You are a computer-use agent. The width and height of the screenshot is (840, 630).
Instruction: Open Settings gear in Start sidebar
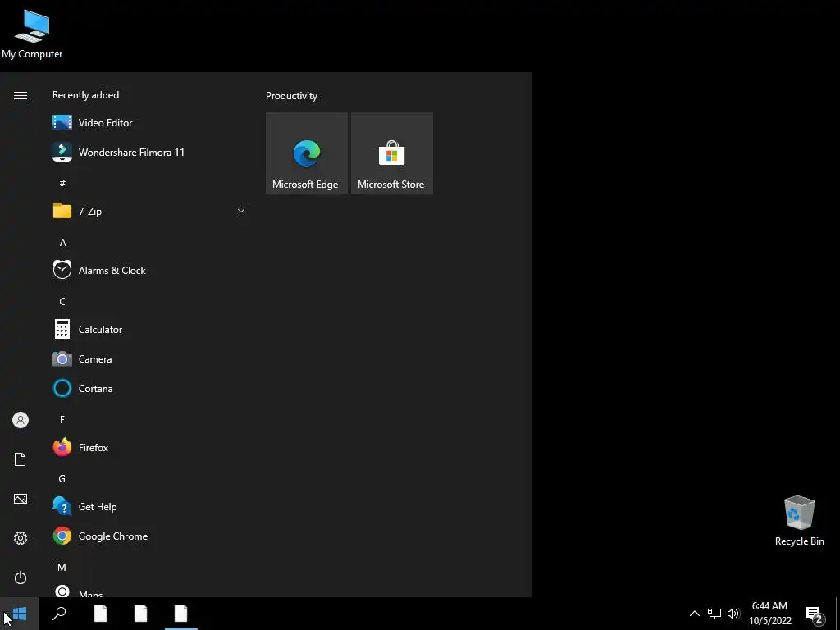coord(21,538)
